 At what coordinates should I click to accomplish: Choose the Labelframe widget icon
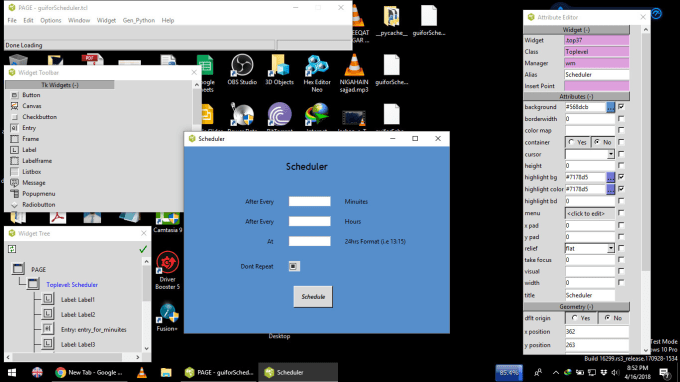point(14,161)
